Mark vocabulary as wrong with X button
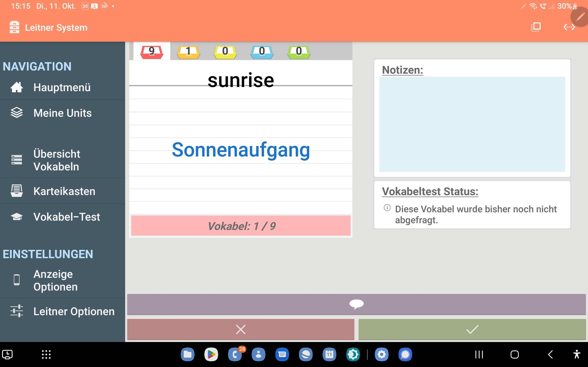This screenshot has height=367, width=588. pos(241,329)
